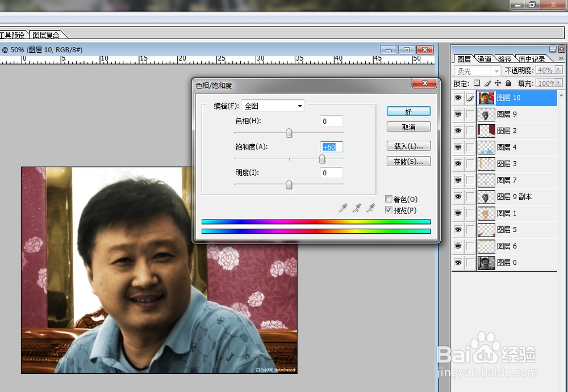The image size is (568, 392).
Task: Enable the 着色(O) checkbox
Action: tap(389, 199)
